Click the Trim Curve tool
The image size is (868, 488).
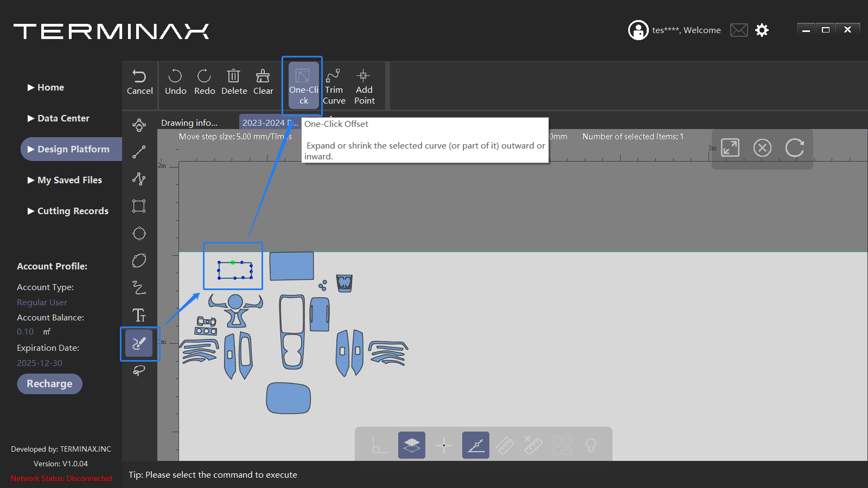tap(334, 87)
